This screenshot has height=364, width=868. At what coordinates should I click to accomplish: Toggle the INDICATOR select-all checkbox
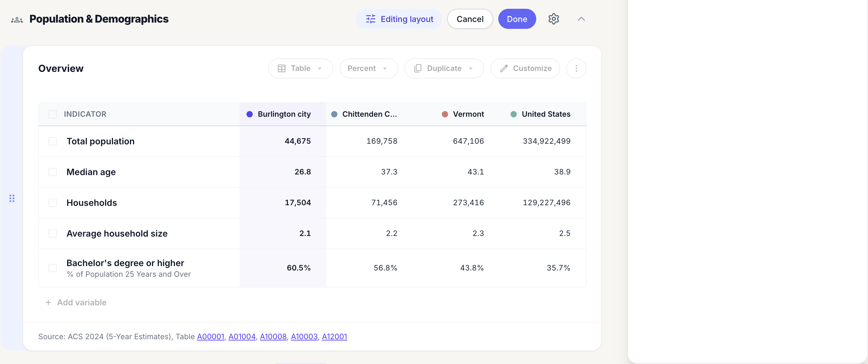point(53,114)
